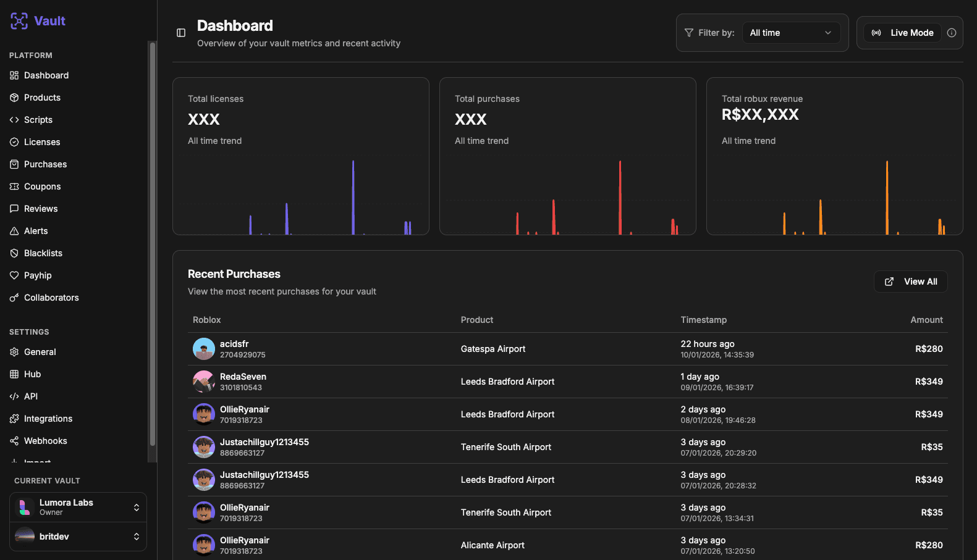Click user ID 2704929075
977x560 pixels.
point(242,355)
